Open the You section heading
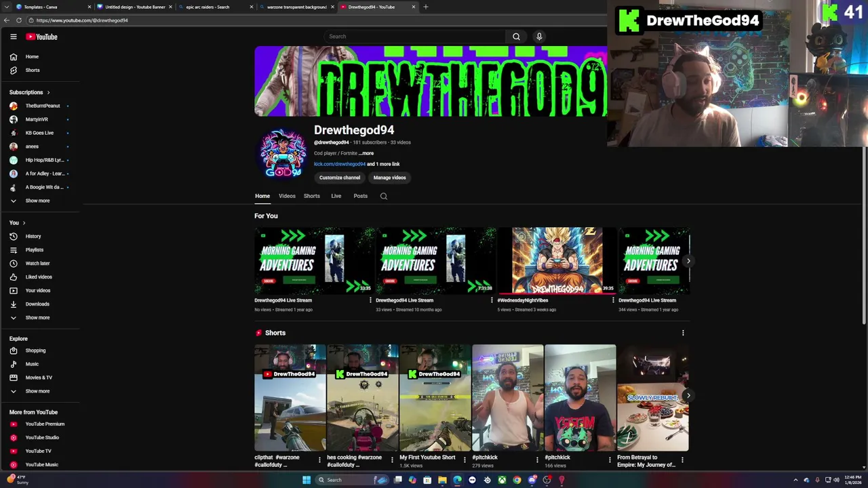This screenshot has height=488, width=868. pyautogui.click(x=18, y=223)
